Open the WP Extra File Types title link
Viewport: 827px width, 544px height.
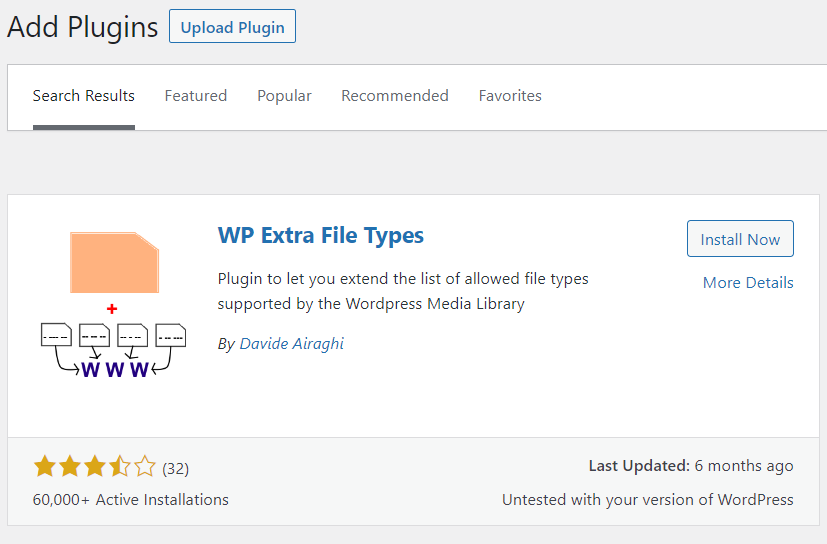pos(321,235)
